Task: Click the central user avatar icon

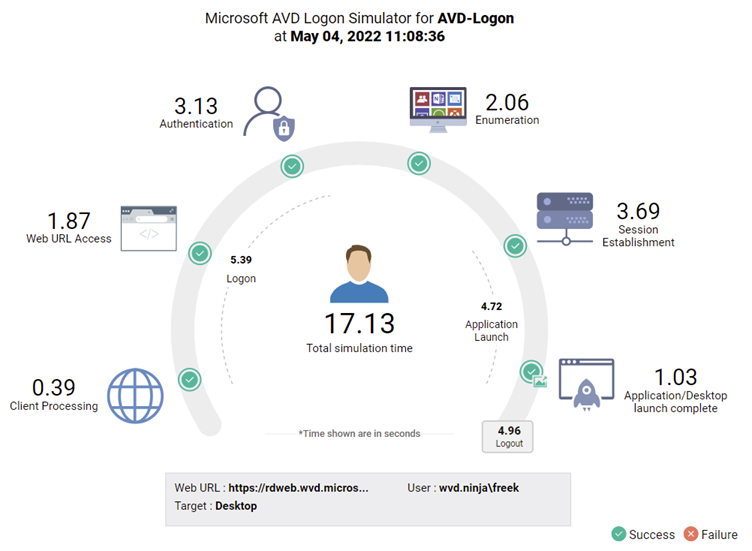Action: click(359, 274)
